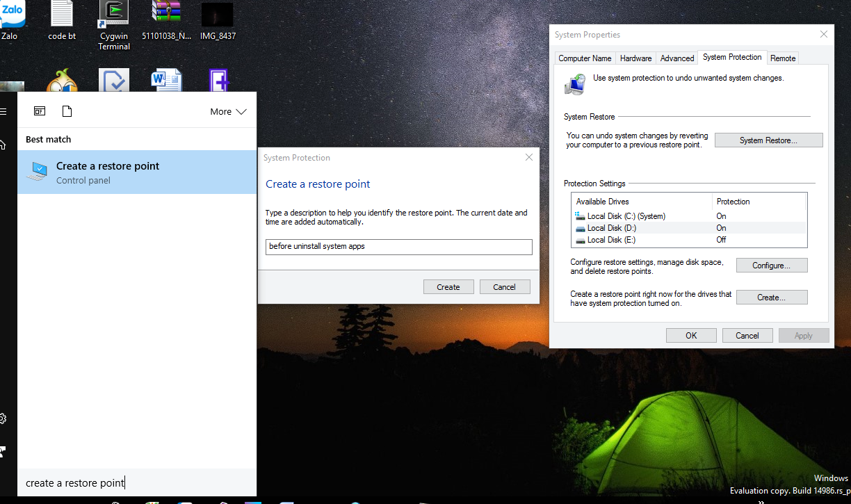This screenshot has width=851, height=504.
Task: Click the Local Disk (E:) drive icon
Action: (x=581, y=240)
